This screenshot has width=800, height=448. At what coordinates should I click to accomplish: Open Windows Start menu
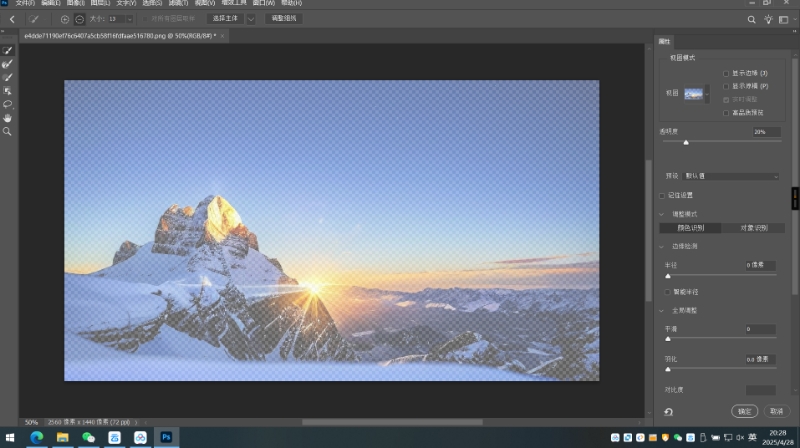10,437
